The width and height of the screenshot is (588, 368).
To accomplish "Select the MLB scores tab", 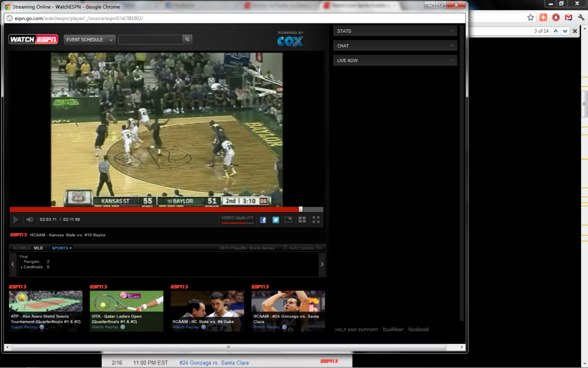I will tap(38, 248).
